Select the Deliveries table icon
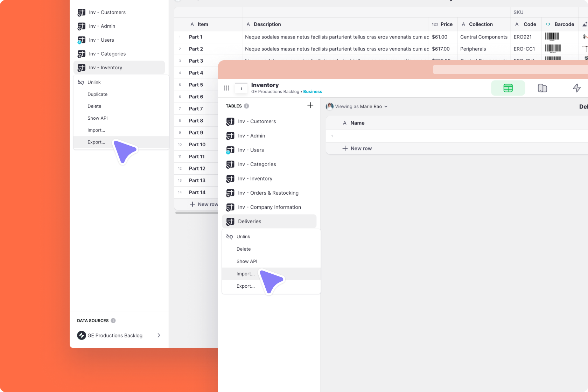Viewport: 588px width, 392px height. coord(231,221)
